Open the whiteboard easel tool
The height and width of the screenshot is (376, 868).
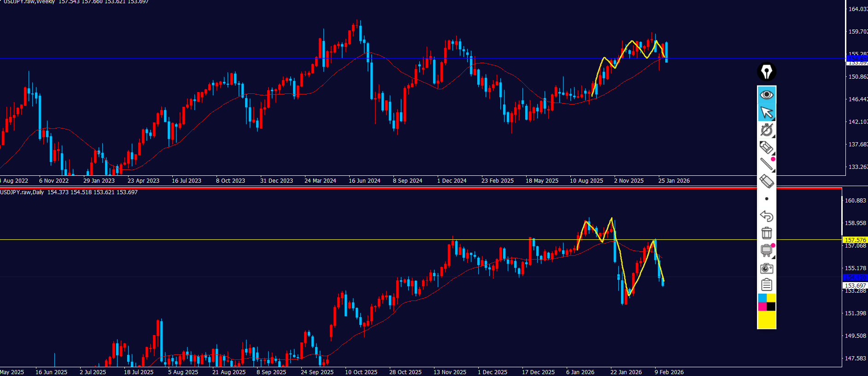click(767, 250)
